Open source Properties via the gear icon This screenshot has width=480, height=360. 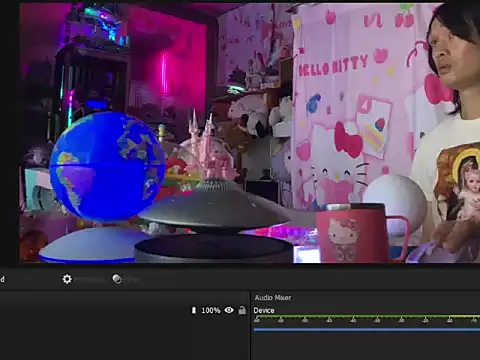point(67,279)
